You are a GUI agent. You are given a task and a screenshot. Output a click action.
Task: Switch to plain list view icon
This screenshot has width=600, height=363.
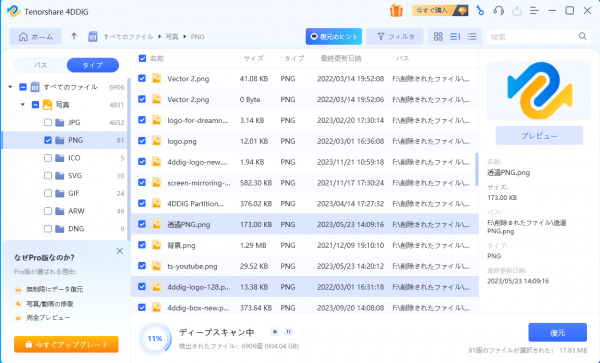[x=472, y=36]
